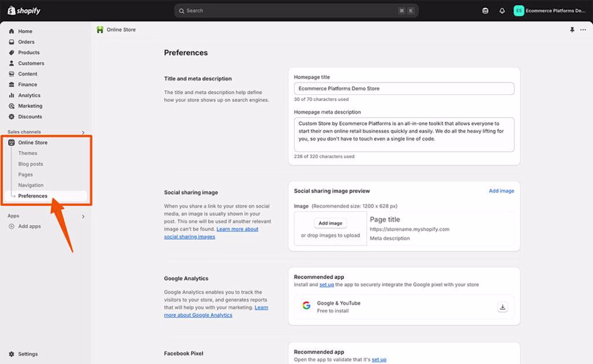Click the '238 of 320 characters used' text
Image resolution: width=593 pixels, height=364 pixels.
coord(324,157)
